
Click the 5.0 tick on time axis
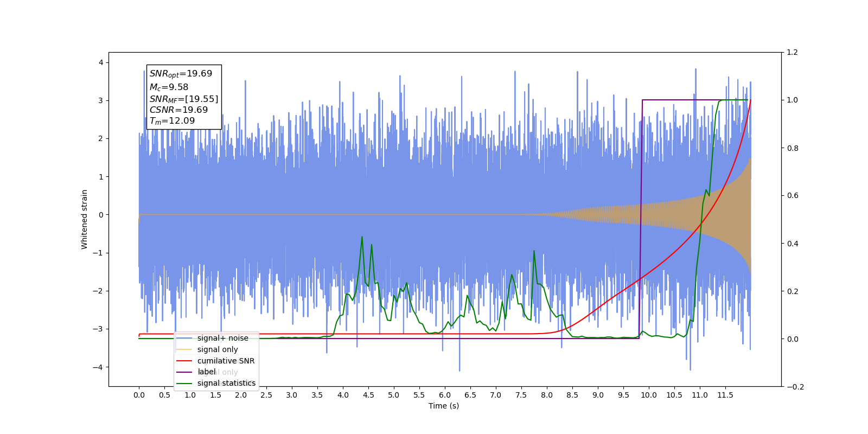[394, 395]
